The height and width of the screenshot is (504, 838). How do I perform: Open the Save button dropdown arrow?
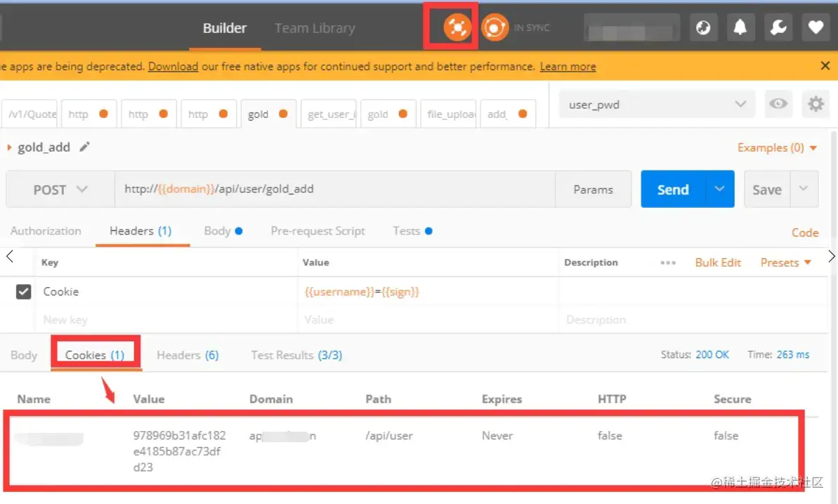pos(804,188)
